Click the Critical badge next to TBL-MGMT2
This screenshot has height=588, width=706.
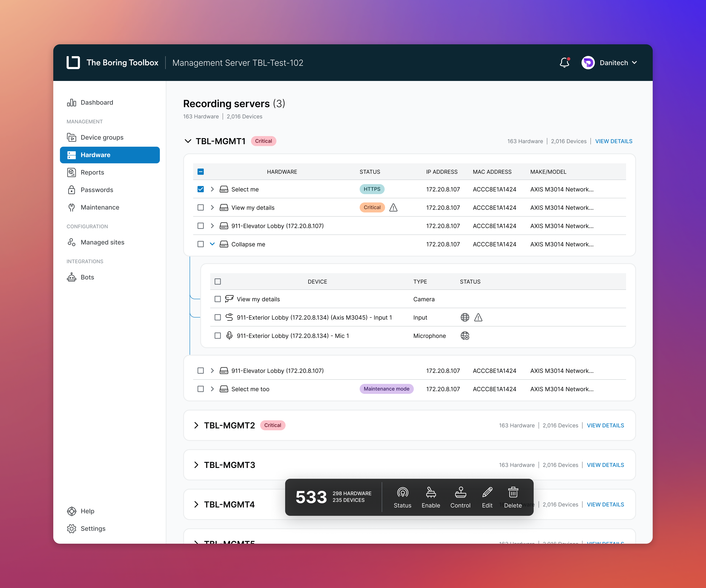tap(272, 425)
